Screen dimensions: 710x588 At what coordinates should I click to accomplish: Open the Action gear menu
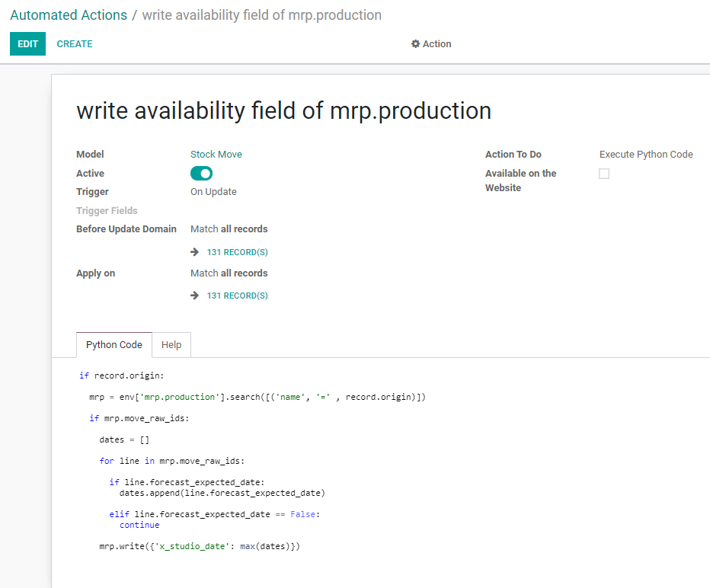click(x=431, y=44)
